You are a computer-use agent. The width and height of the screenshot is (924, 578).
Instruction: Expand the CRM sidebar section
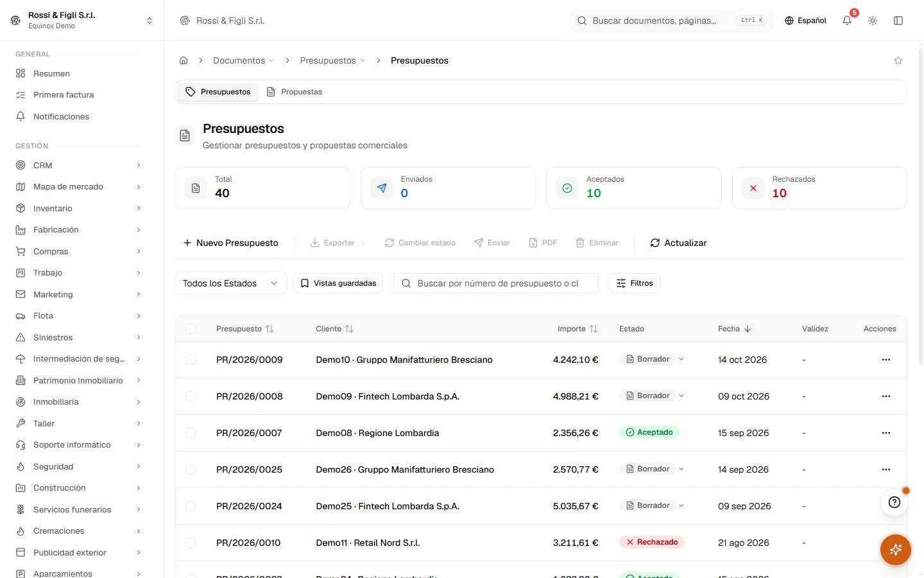(x=78, y=165)
